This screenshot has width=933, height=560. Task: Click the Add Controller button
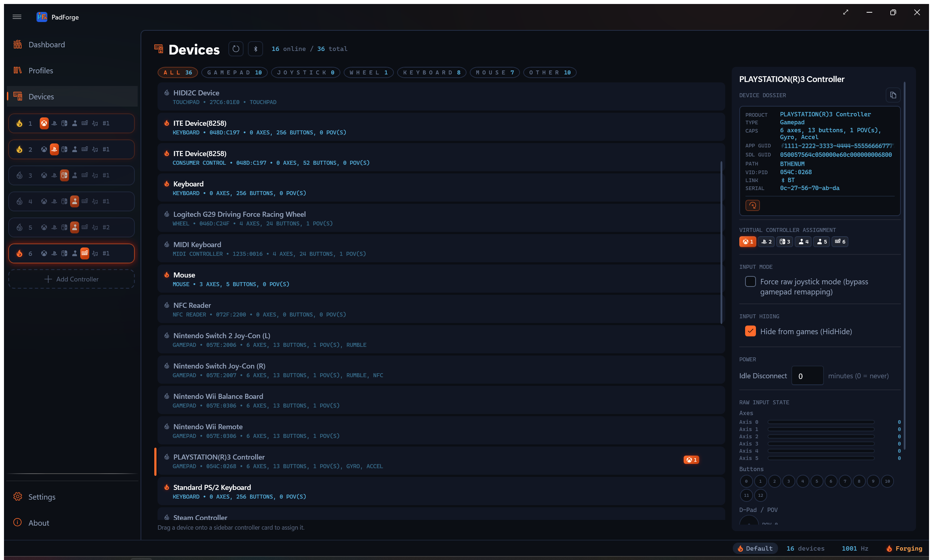72,279
